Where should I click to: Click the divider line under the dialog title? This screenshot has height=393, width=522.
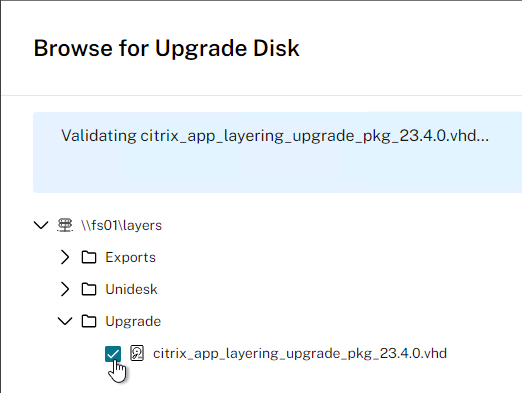(x=262, y=95)
